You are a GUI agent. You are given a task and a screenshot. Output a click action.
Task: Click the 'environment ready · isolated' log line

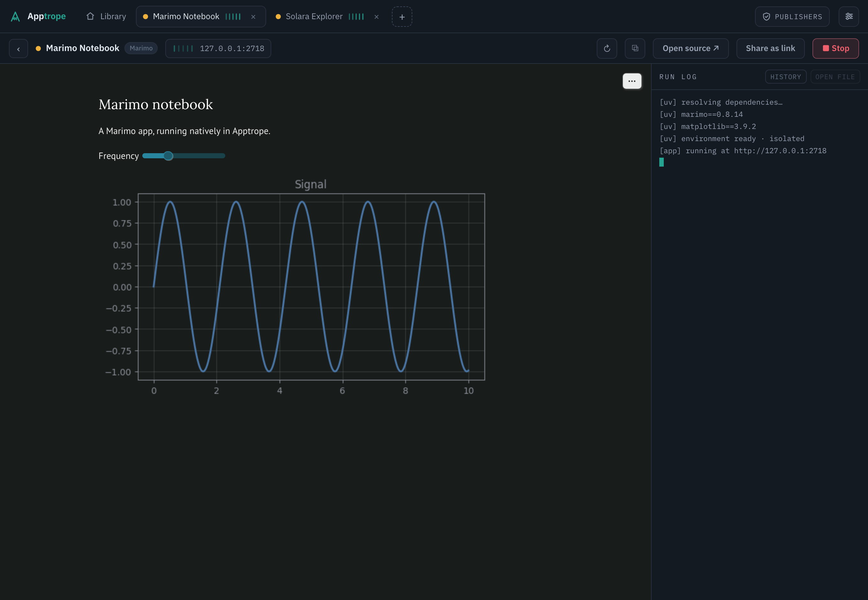(732, 139)
